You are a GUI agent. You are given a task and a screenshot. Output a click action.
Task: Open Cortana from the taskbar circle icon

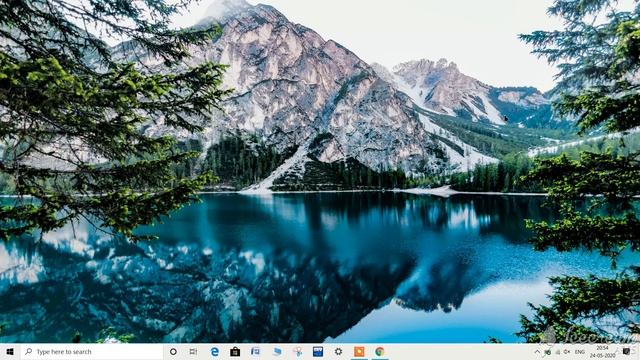pos(173,351)
